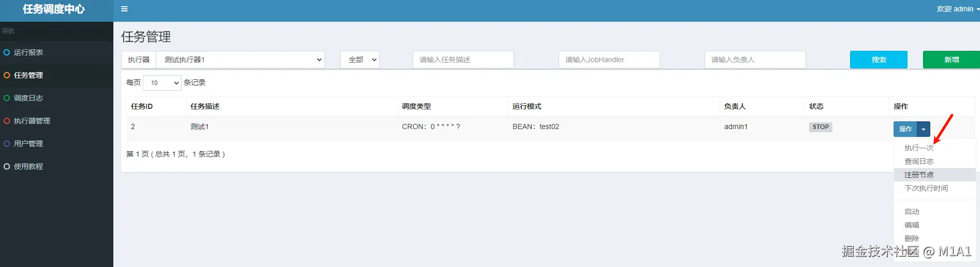Expand the 欢迎 admin user menu
Image resolution: width=980 pixels, height=267 pixels.
tap(958, 9)
